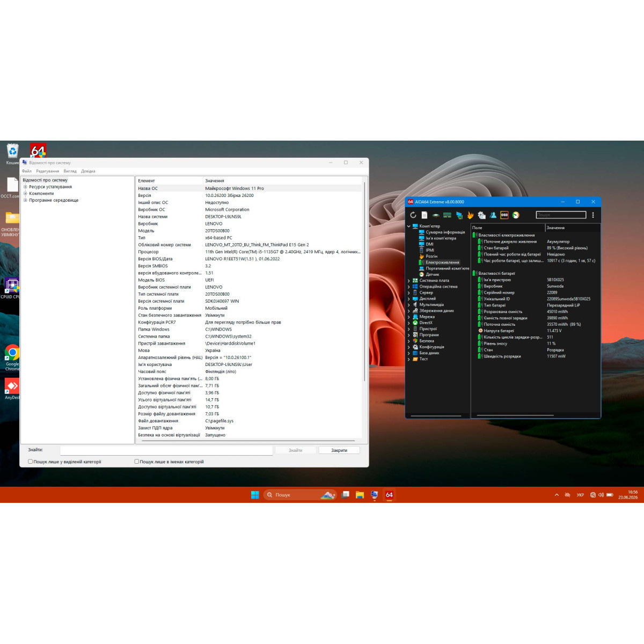Enable Пошук лише у виділеній категорії checkbox

click(30, 462)
